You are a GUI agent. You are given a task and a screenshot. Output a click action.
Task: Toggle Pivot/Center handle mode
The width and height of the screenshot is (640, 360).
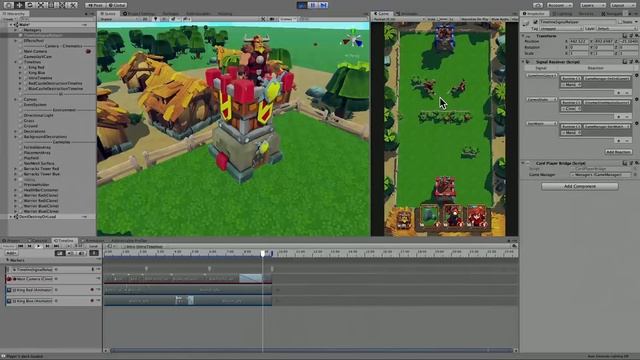[x=95, y=5]
